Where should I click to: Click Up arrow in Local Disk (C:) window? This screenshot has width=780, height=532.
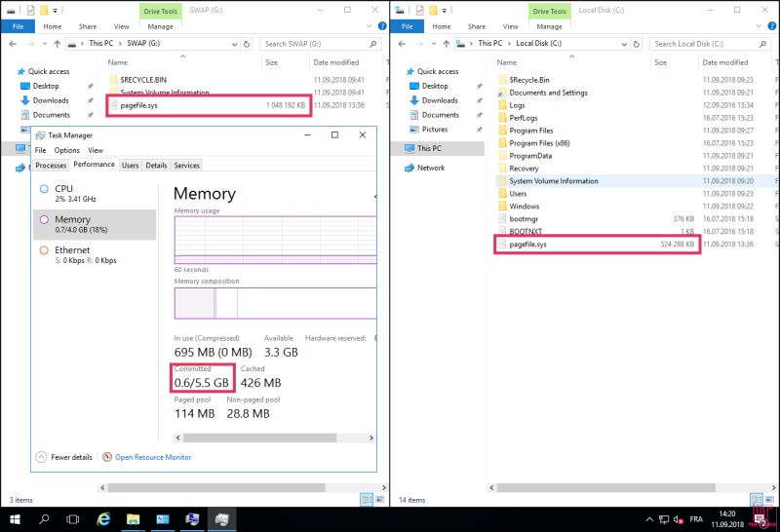447,44
